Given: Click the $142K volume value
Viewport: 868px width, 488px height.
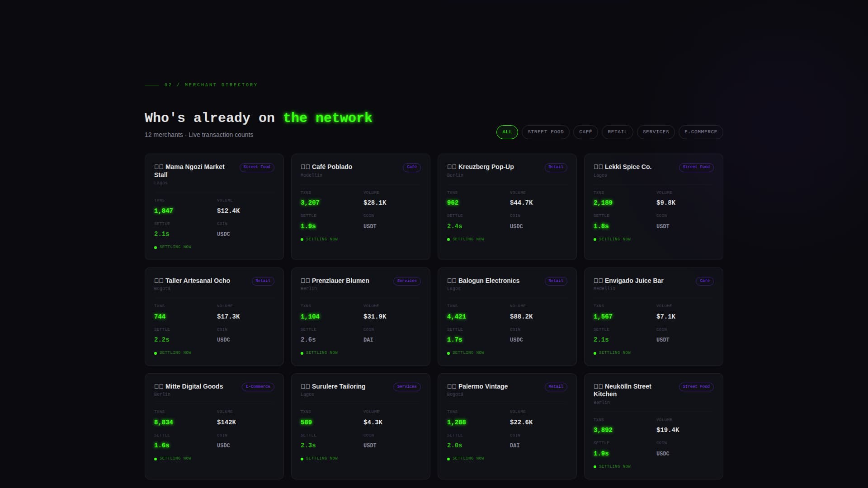Looking at the screenshot, I should tap(226, 422).
